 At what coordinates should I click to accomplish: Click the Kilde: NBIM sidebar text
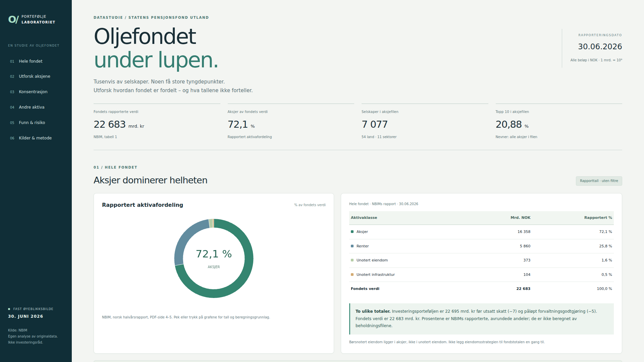(18, 330)
